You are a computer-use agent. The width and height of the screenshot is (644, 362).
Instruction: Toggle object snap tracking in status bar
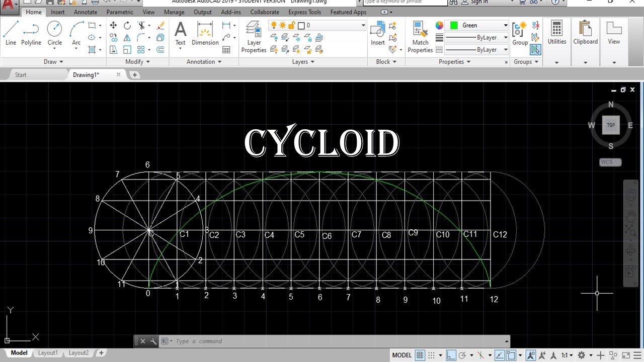click(x=500, y=355)
